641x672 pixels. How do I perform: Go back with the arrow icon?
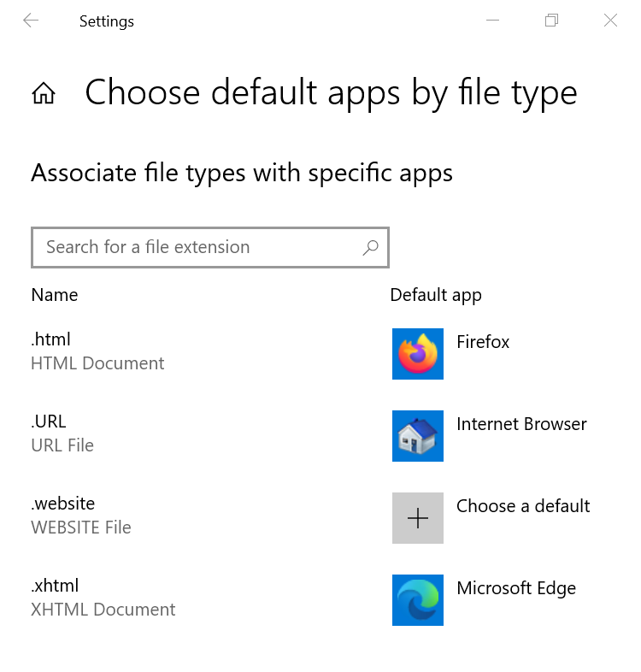tap(31, 21)
